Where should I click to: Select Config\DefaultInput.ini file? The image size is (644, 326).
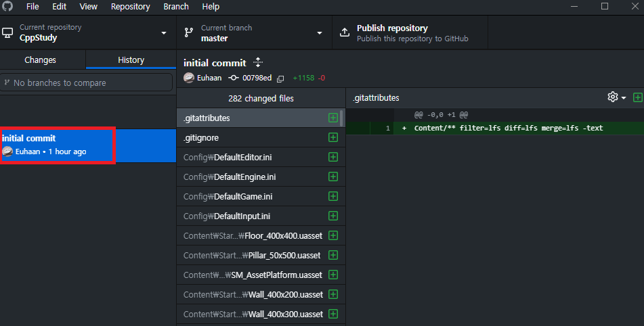click(261, 216)
